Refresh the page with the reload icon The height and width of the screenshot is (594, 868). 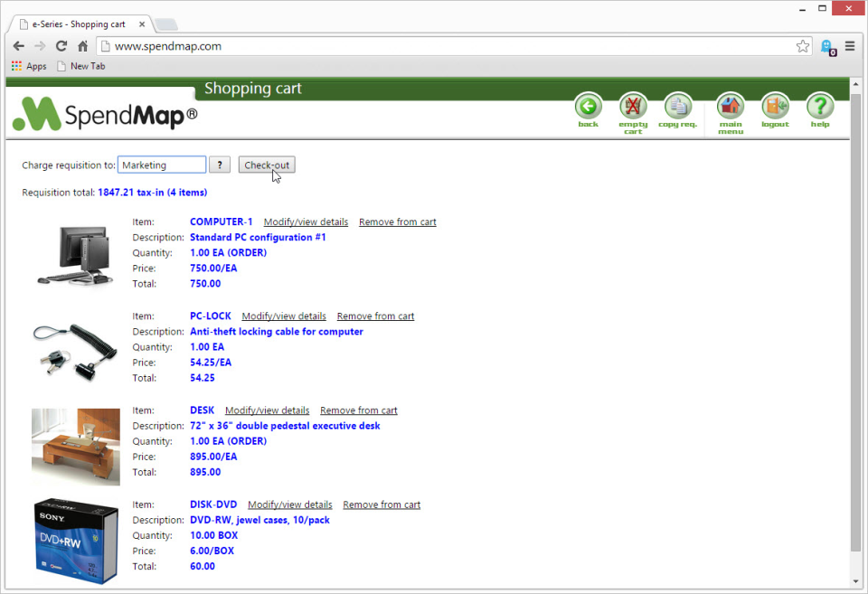coord(61,45)
